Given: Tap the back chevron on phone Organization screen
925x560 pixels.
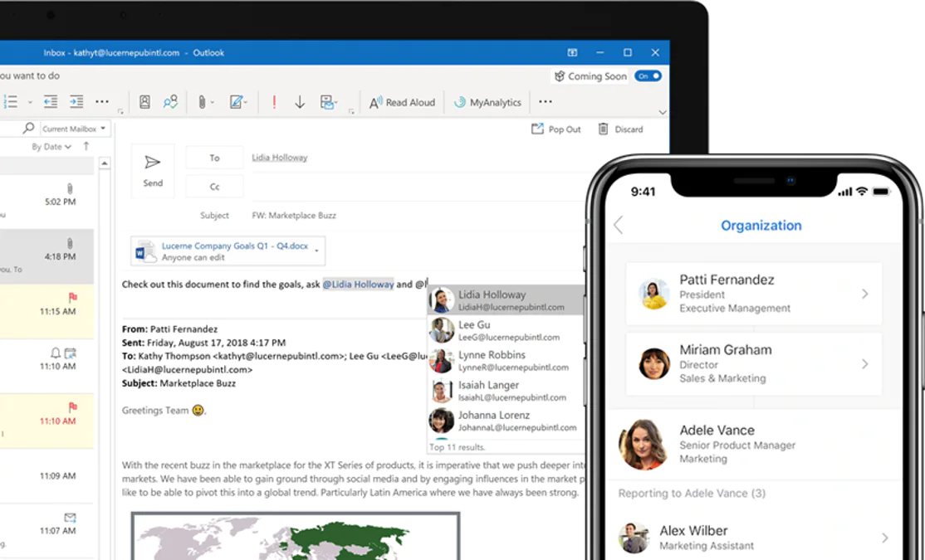Looking at the screenshot, I should tap(619, 225).
